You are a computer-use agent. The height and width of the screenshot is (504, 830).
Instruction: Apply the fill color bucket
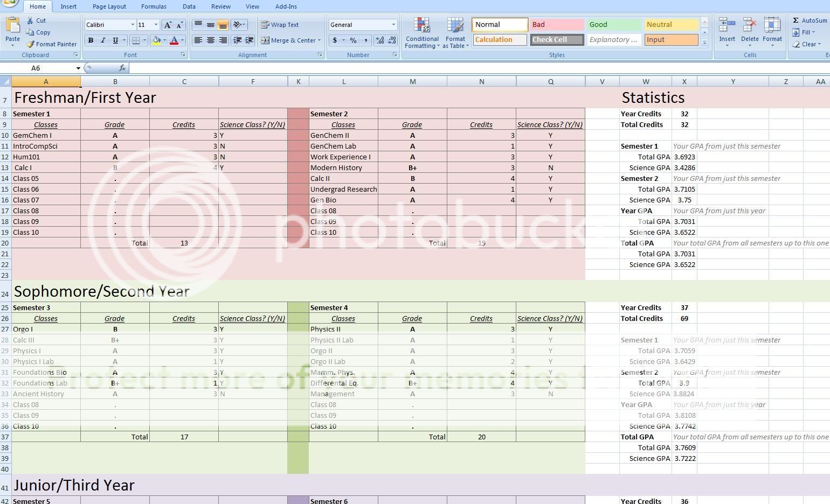156,40
